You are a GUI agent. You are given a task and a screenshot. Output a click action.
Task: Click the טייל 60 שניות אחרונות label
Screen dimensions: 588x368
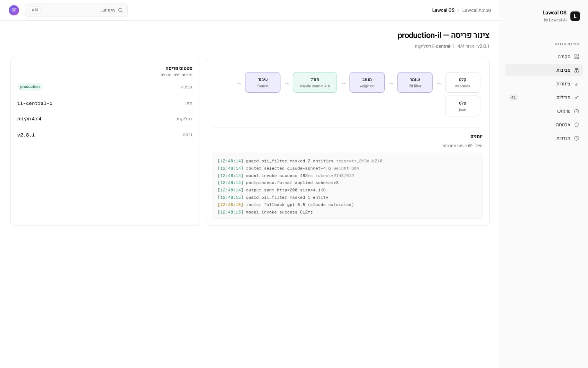tap(462, 146)
